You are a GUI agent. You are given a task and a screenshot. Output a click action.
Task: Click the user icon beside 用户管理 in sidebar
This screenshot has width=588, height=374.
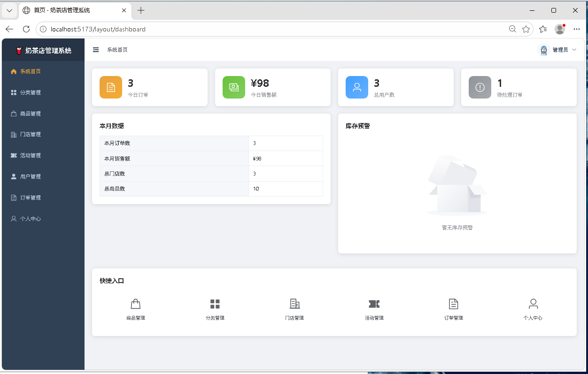(x=14, y=176)
